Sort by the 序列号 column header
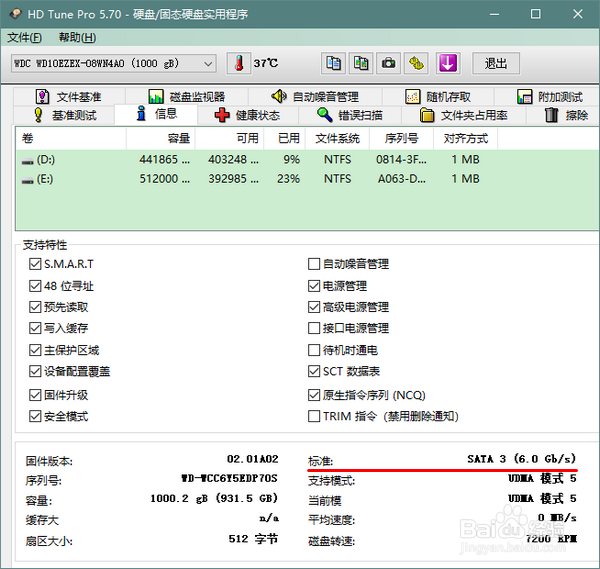 click(401, 139)
